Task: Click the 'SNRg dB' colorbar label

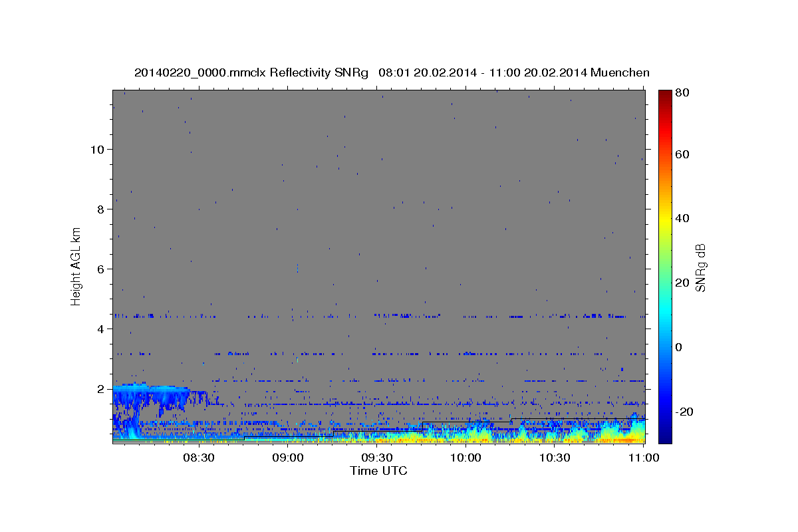Action: [x=700, y=267]
